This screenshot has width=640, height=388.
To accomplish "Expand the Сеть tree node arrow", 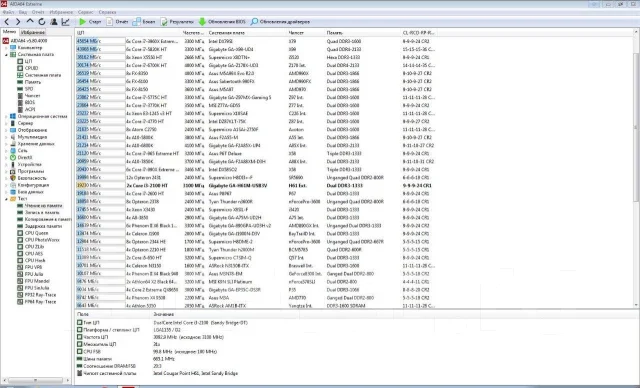I will [x=6, y=151].
